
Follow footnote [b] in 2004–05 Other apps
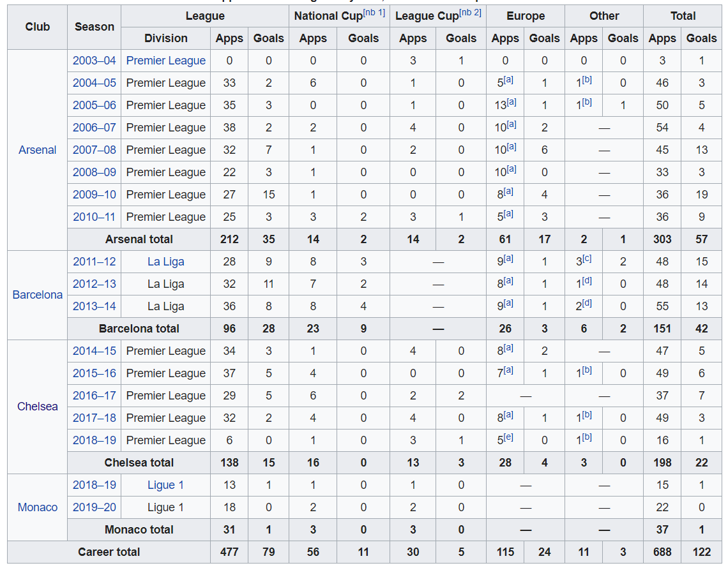[x=587, y=80]
